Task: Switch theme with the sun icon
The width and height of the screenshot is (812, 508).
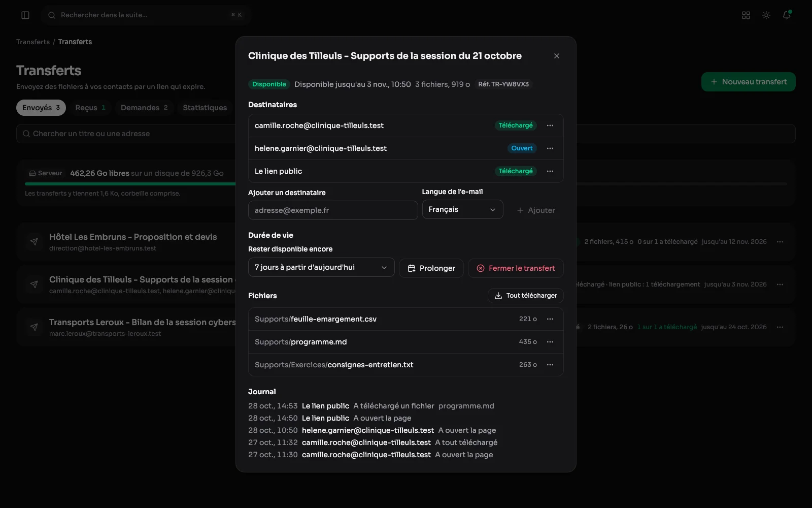Action: tap(766, 15)
